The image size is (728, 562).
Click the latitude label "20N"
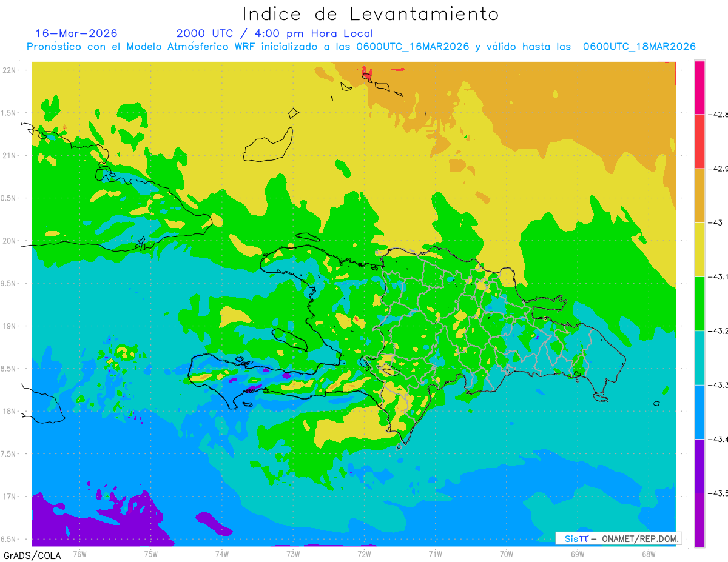pos(10,241)
